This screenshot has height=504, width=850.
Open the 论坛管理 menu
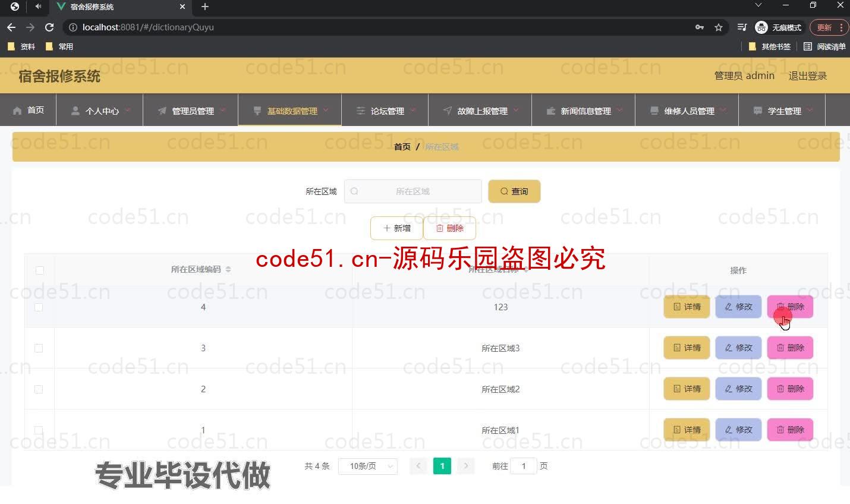coord(385,110)
